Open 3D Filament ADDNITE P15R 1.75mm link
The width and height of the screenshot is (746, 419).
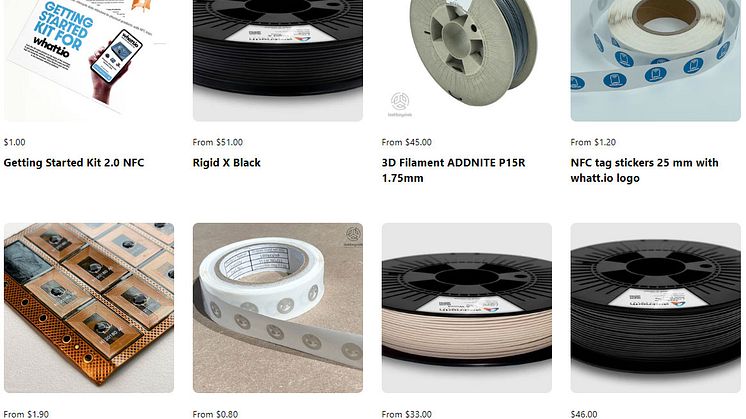pos(453,170)
